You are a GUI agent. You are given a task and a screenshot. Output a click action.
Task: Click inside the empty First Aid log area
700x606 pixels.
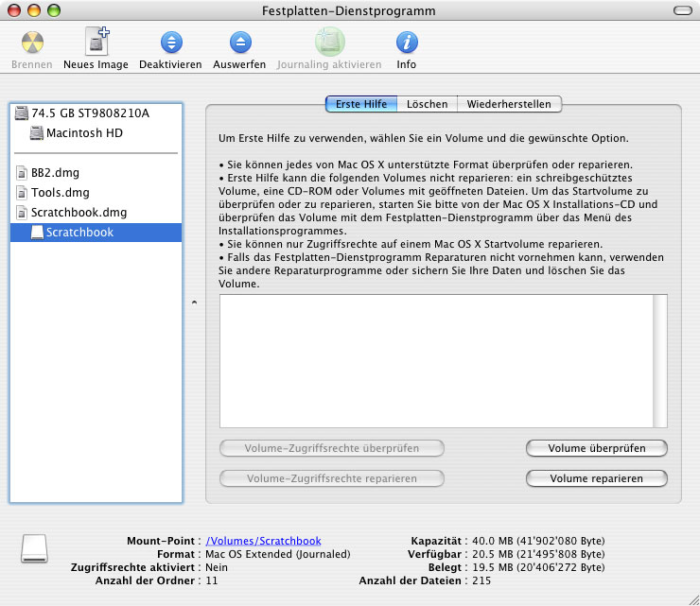(x=436, y=361)
